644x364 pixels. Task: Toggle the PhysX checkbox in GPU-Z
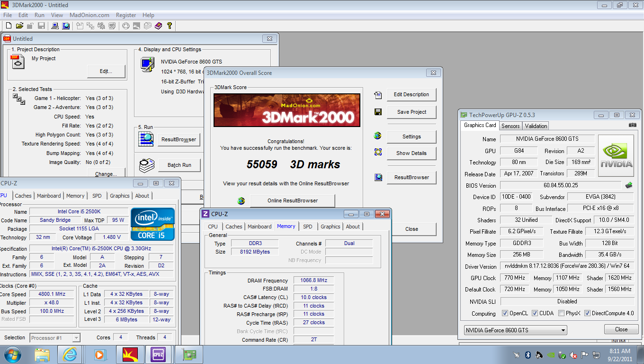[561, 313]
